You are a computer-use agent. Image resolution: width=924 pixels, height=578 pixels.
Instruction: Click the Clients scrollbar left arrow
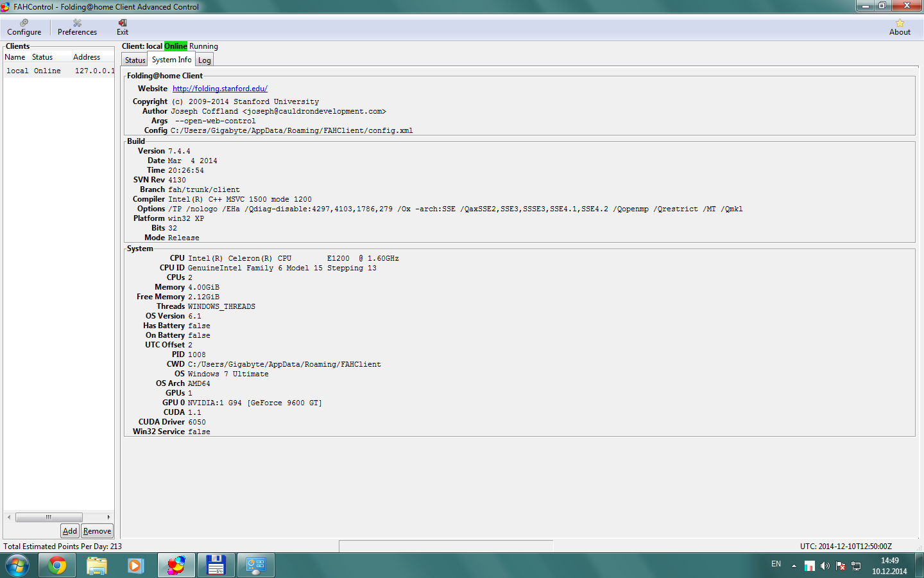9,517
